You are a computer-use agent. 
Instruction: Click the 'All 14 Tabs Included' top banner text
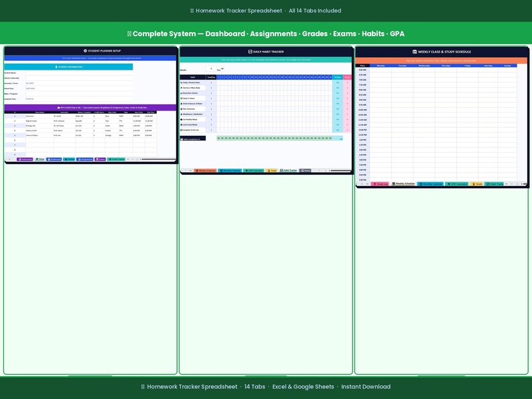pyautogui.click(x=315, y=11)
